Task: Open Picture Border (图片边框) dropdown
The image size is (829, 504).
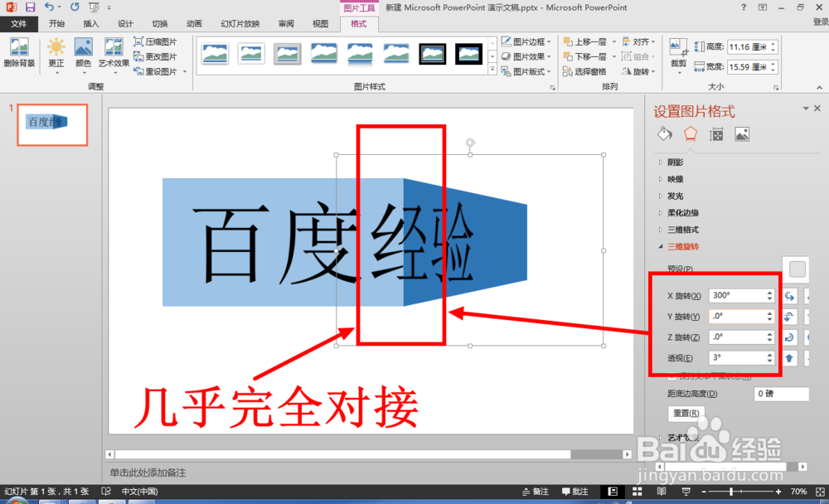Action: pyautogui.click(x=526, y=41)
